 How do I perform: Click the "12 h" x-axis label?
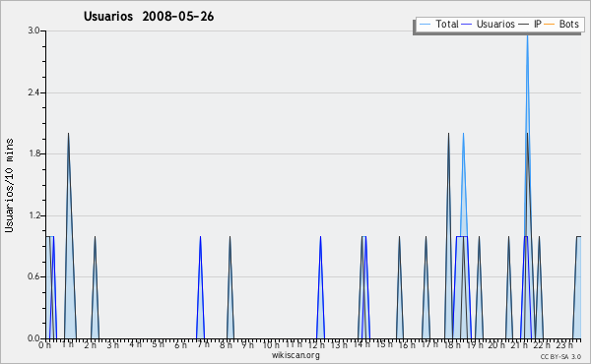click(316, 345)
